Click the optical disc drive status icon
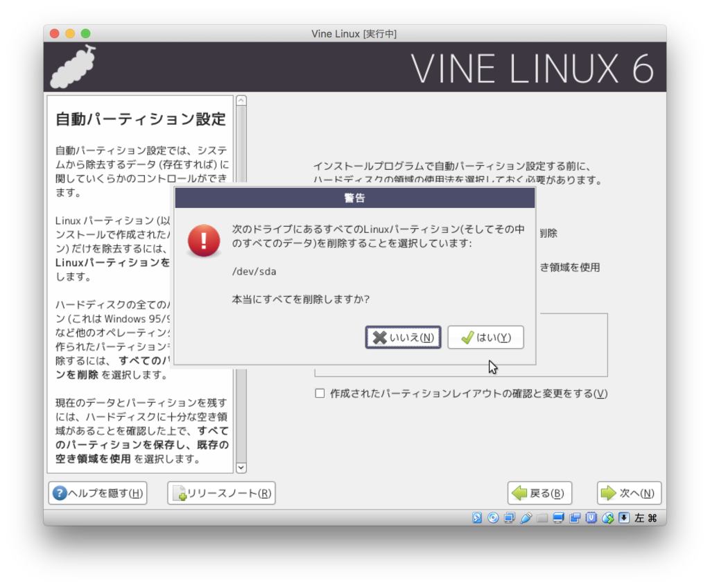The image size is (710, 588). (493, 518)
